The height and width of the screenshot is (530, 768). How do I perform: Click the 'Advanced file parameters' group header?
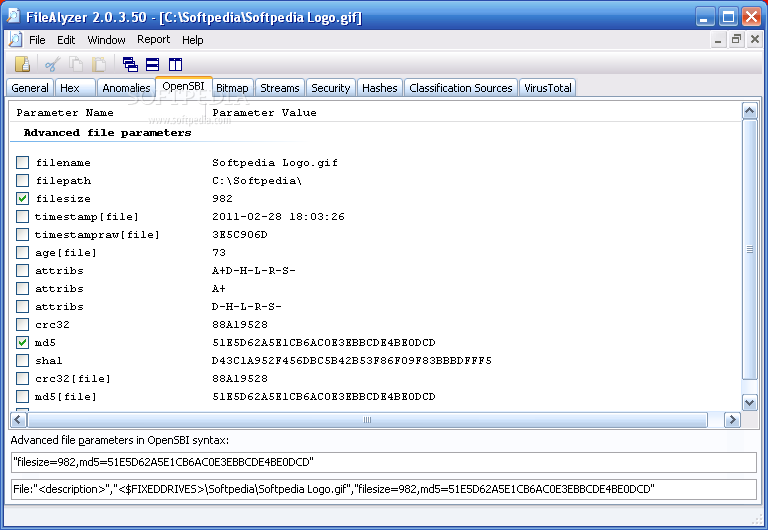coord(107,133)
